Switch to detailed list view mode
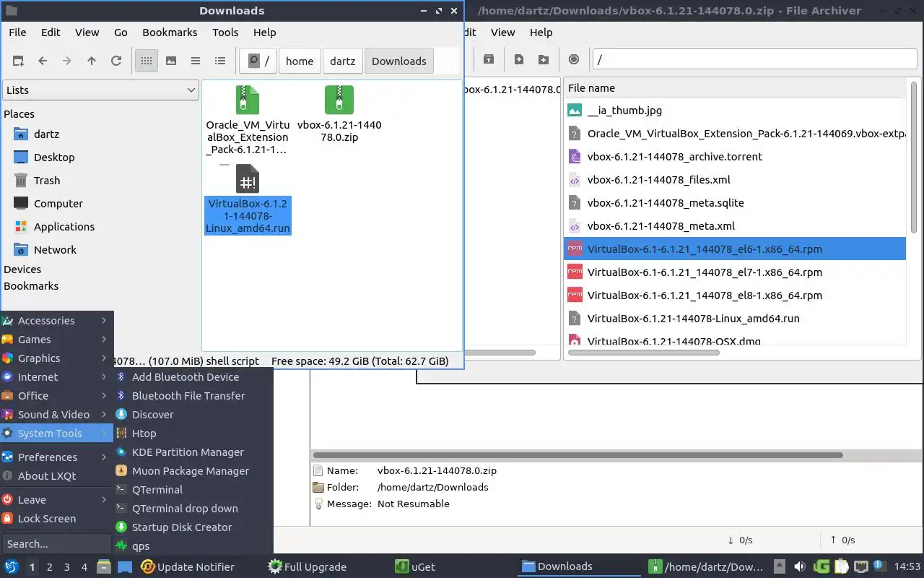The width and height of the screenshot is (924, 578). click(x=220, y=61)
